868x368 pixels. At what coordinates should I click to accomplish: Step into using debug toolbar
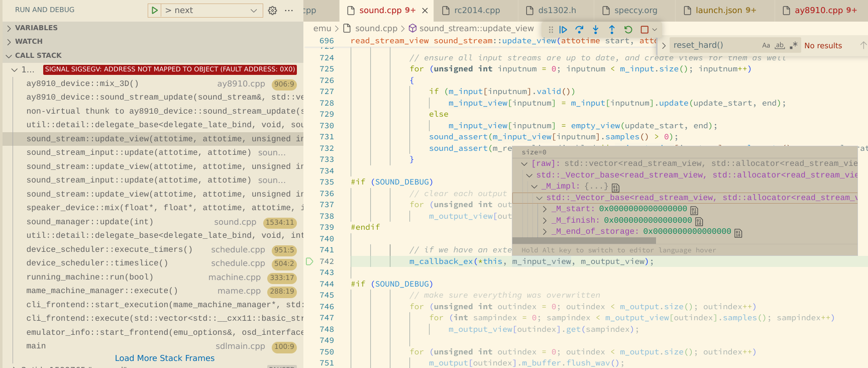coord(596,30)
